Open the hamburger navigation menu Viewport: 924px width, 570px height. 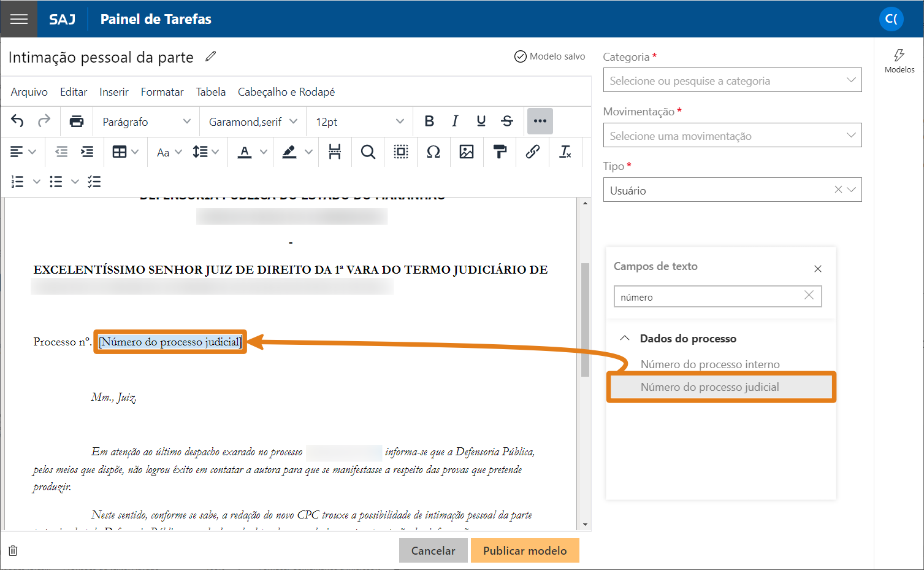(19, 19)
